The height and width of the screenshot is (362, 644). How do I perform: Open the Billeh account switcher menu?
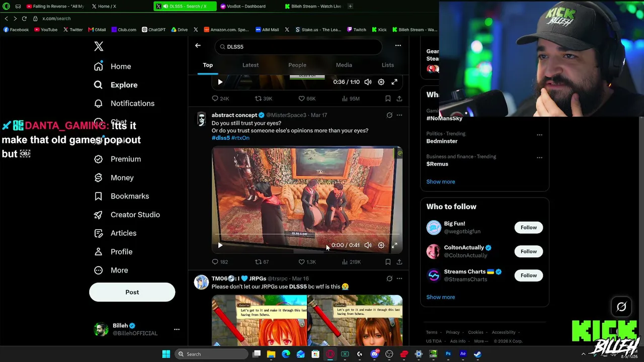click(177, 329)
